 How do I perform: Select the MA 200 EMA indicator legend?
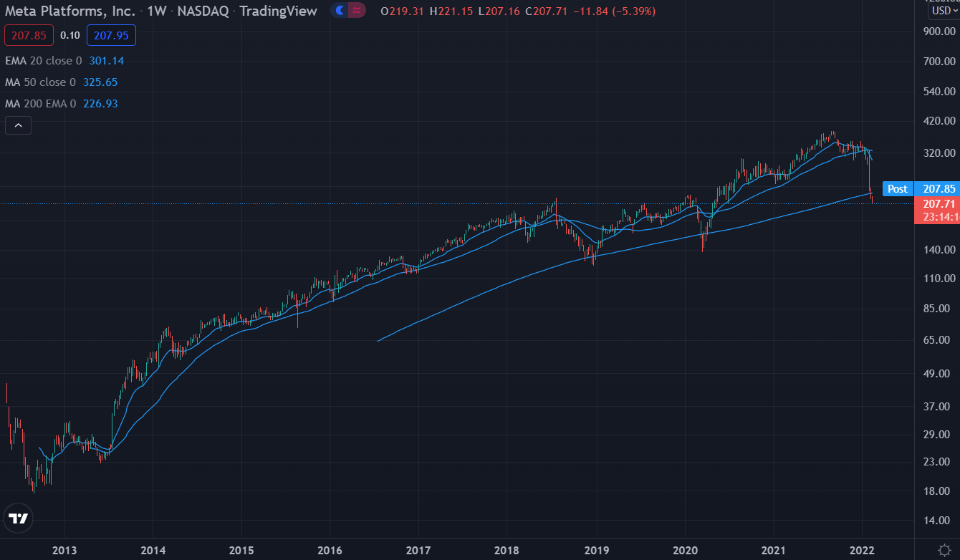click(40, 104)
